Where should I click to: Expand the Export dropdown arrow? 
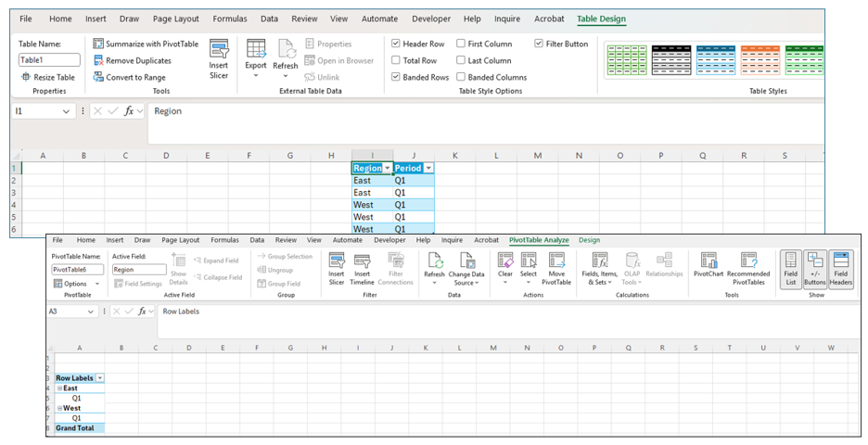pyautogui.click(x=256, y=75)
